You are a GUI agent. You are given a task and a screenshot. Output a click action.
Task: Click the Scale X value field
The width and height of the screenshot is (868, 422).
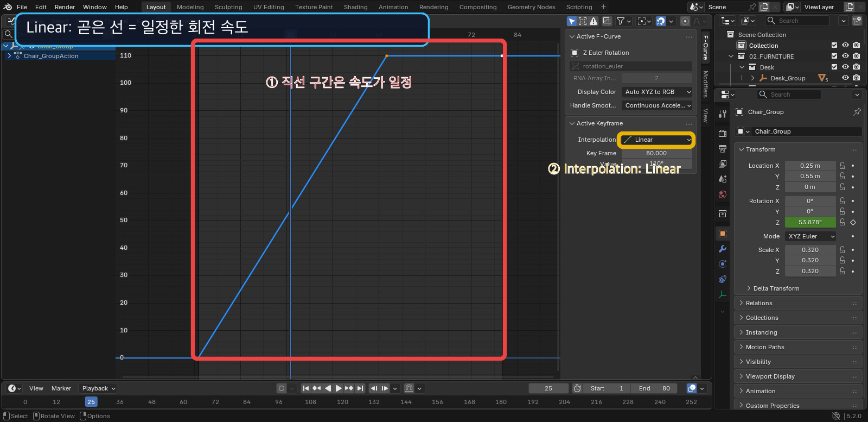(x=810, y=250)
